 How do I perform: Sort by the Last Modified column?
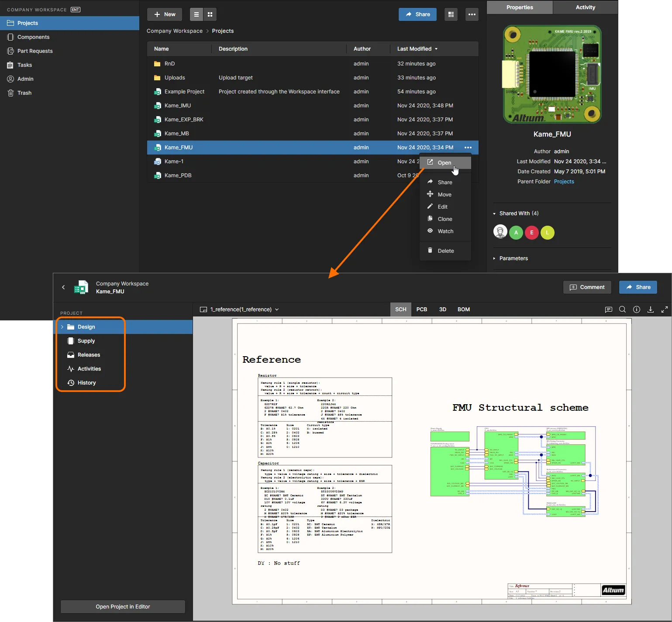(417, 49)
